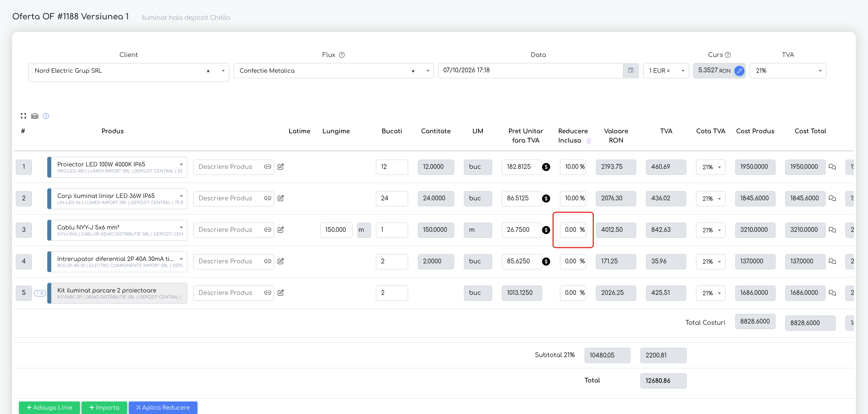The height and width of the screenshot is (414, 868).
Task: Click Total Costuri value 8828.6000 in Cost Produs column
Action: click(755, 322)
